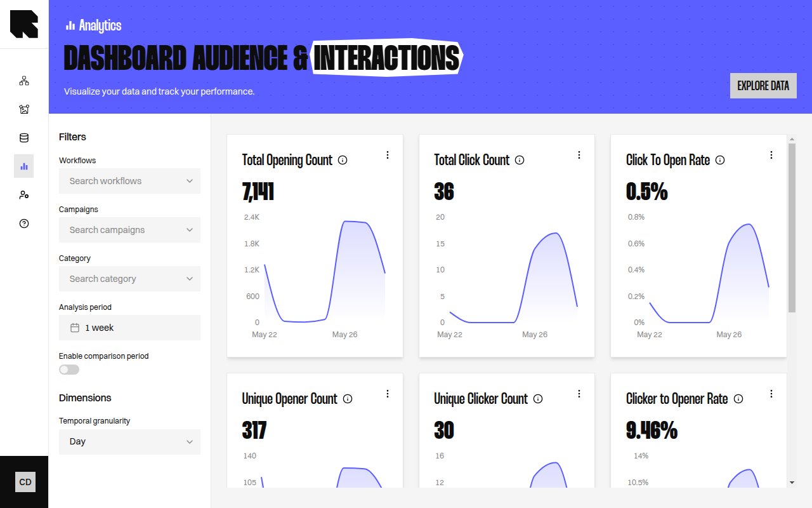Open the Temporal granularity Day dropdown
812x508 pixels.
tap(129, 442)
